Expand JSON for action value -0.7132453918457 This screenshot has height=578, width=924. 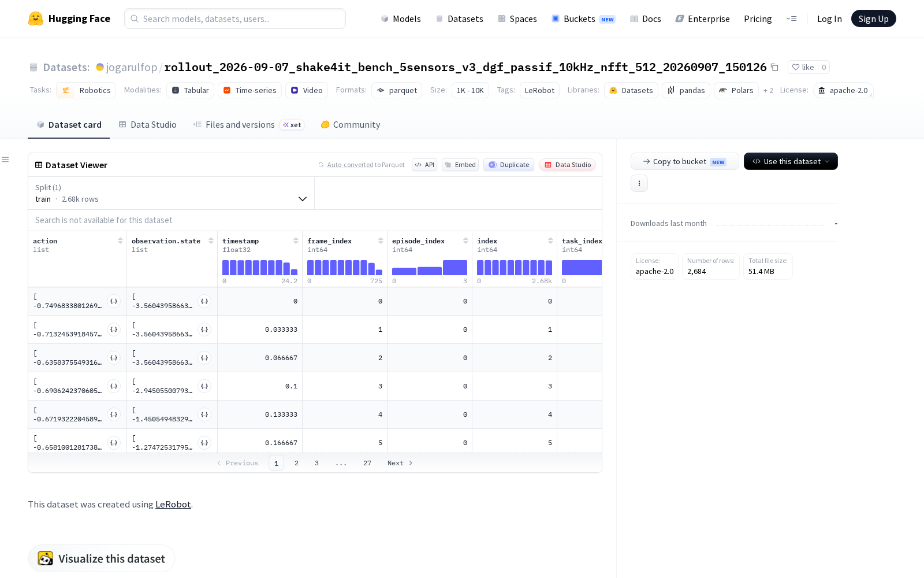[114, 329]
